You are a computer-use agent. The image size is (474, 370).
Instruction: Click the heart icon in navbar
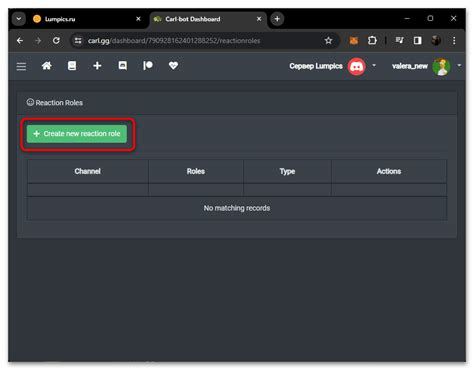(x=173, y=66)
